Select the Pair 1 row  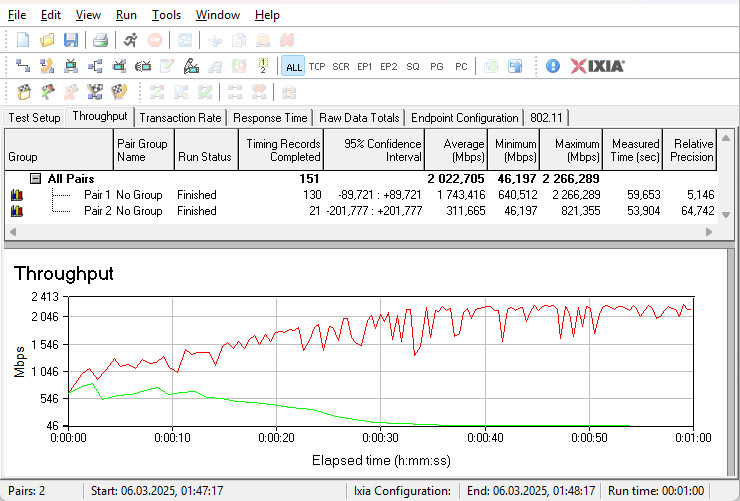point(98,195)
